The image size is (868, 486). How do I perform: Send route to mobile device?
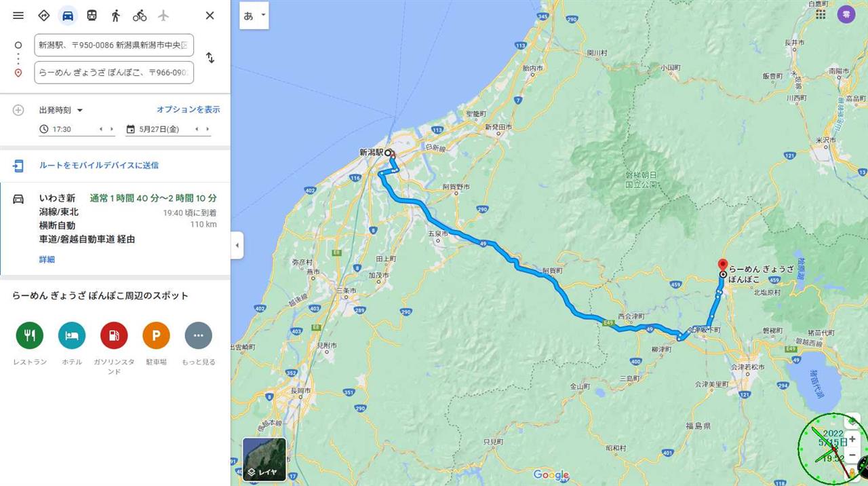click(x=99, y=165)
